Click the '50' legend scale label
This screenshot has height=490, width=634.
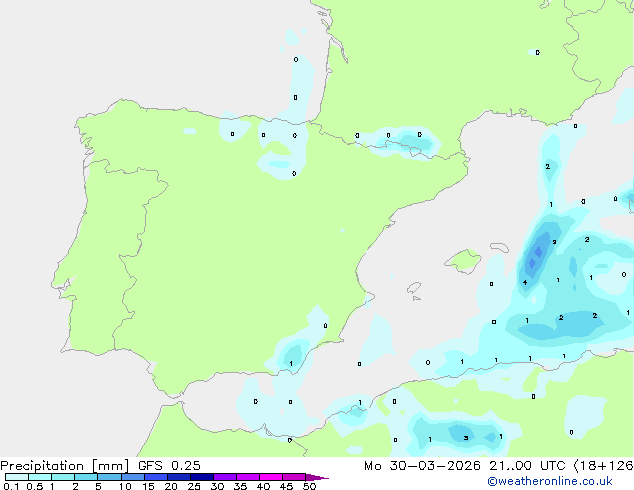tap(309, 486)
